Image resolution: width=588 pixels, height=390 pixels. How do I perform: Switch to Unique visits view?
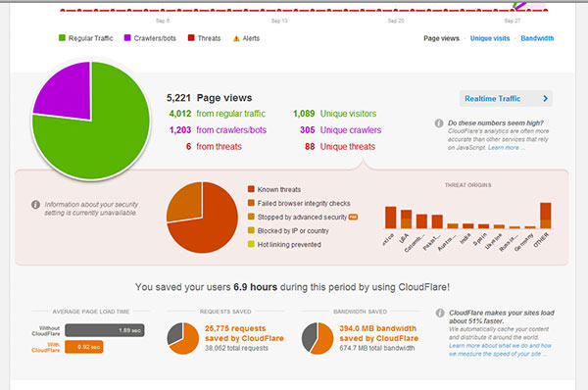tap(490, 38)
